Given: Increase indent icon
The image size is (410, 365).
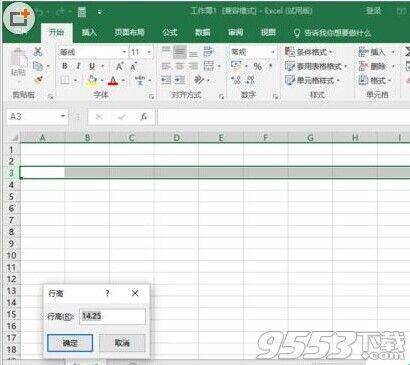Looking at the screenshot, I should click(180, 80).
